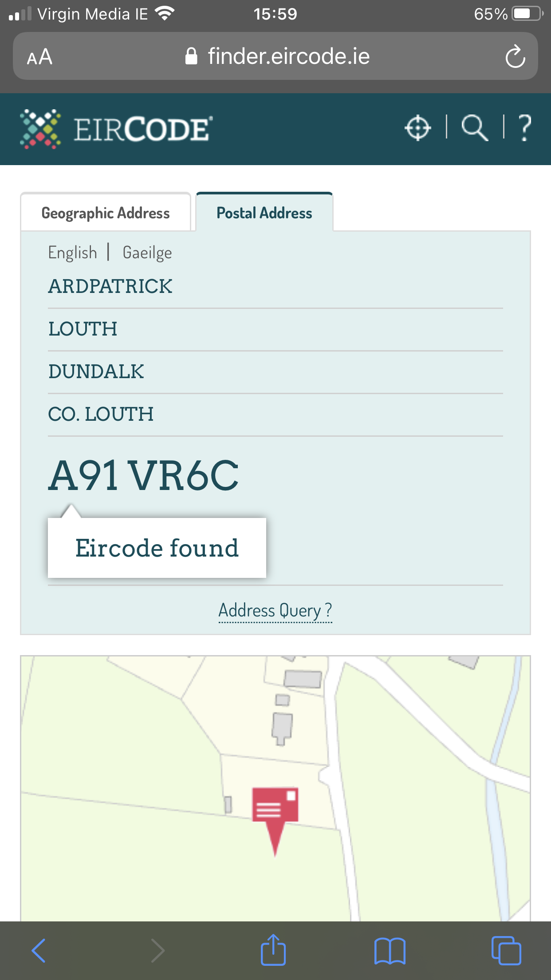
Task: Tap the A91 VR6C Eircode text
Action: (143, 476)
